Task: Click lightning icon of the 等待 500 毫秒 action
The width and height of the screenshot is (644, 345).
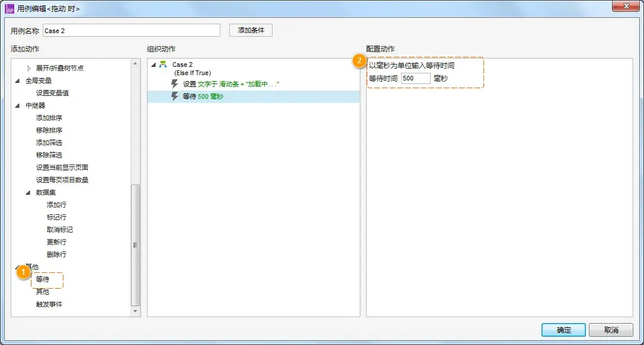Action: click(x=175, y=96)
